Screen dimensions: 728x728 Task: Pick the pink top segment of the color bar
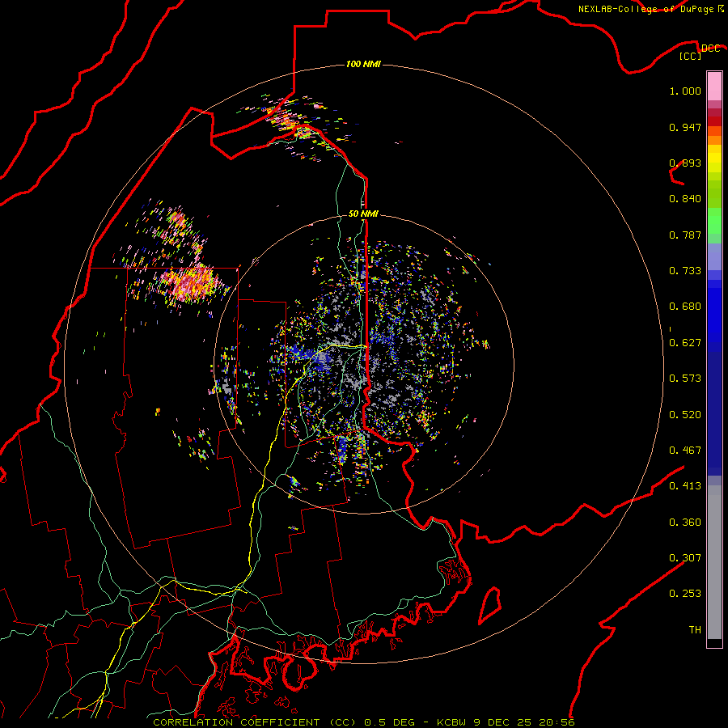coord(714,87)
